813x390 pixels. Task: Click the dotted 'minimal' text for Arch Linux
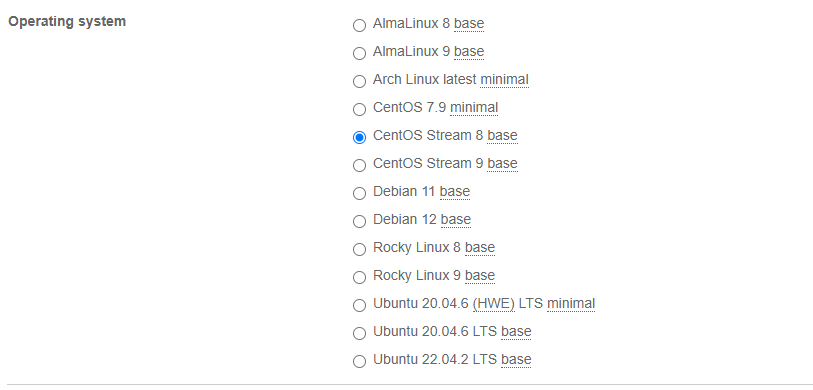pyautogui.click(x=504, y=80)
